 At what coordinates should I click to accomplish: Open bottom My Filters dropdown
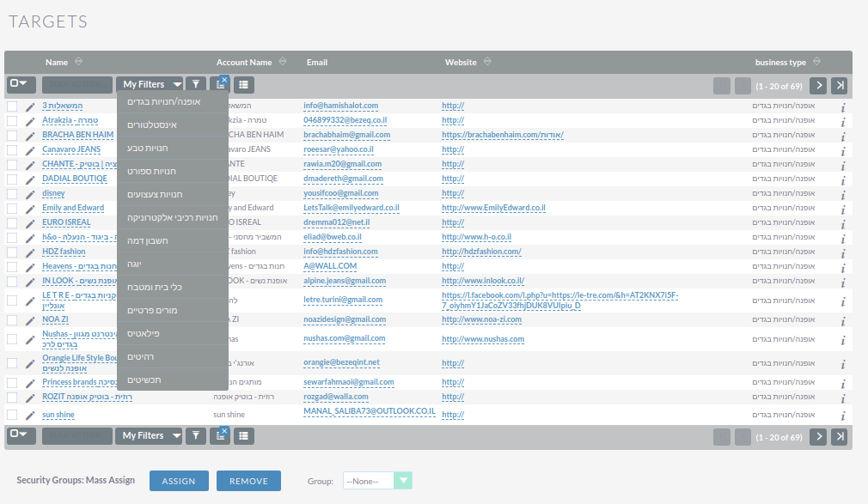pos(149,436)
